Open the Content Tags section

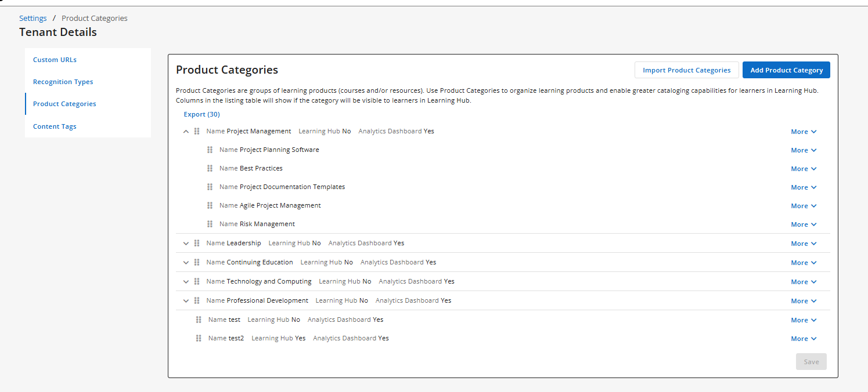point(55,126)
